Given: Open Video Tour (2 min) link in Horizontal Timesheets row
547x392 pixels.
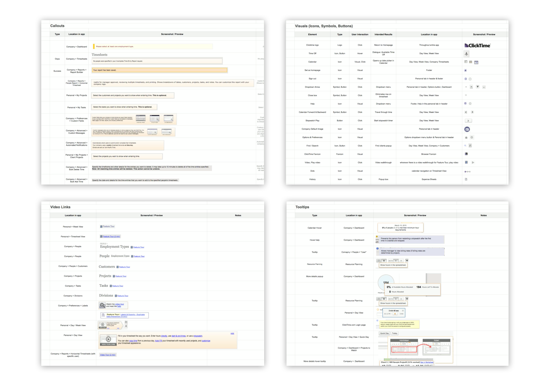Looking at the screenshot, I should pos(108,355).
